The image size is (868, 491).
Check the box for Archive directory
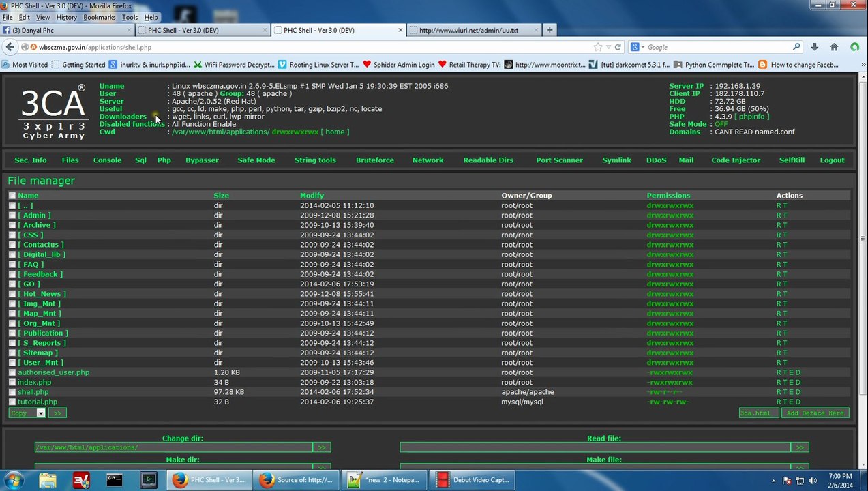click(x=12, y=225)
